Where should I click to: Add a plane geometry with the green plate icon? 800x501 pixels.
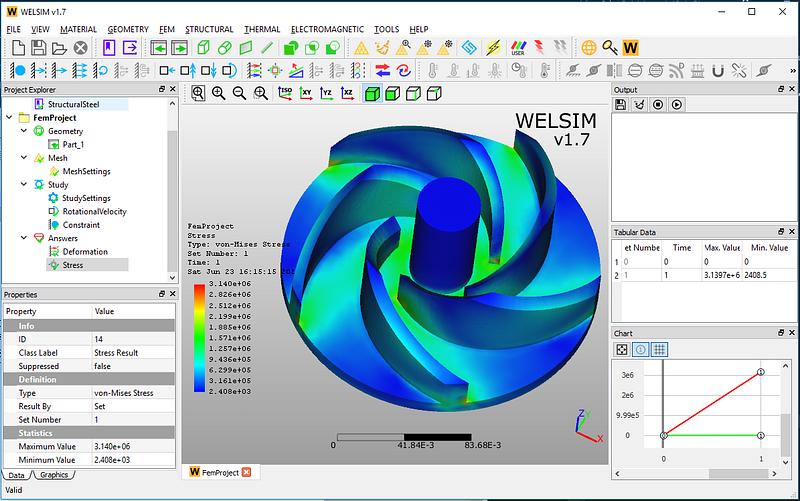pos(246,48)
